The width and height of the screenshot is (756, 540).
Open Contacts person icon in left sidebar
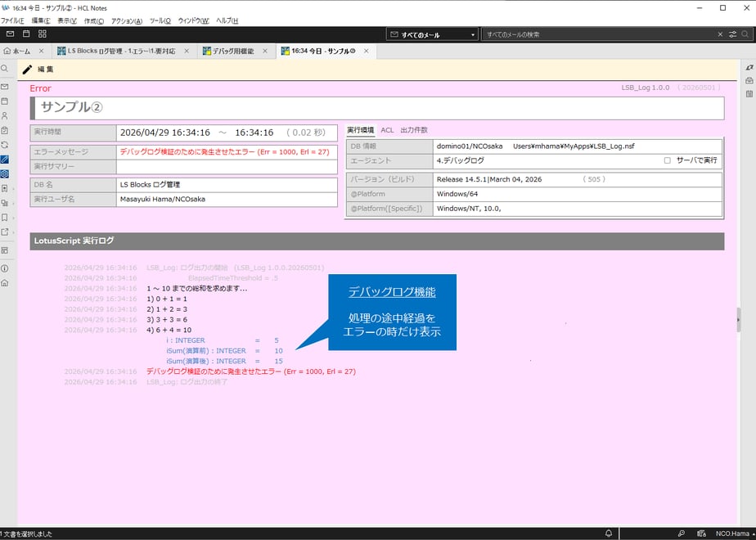(x=5, y=115)
